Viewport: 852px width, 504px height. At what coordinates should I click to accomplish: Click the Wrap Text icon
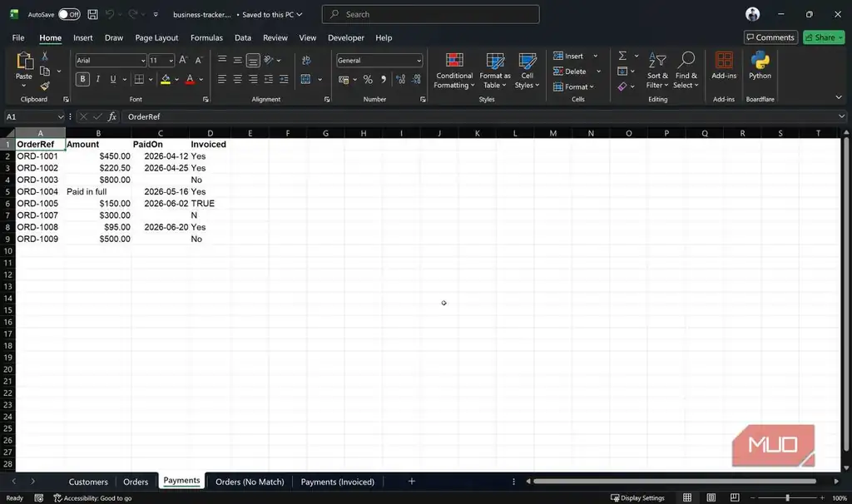[306, 60]
